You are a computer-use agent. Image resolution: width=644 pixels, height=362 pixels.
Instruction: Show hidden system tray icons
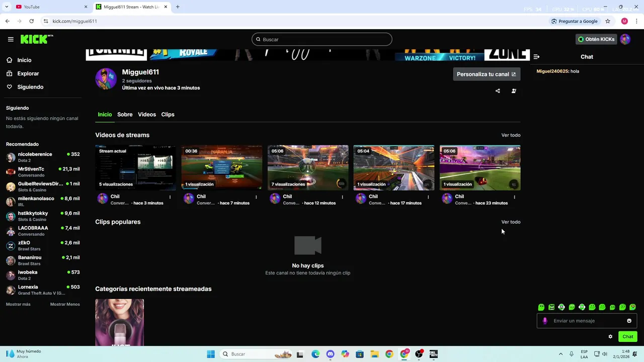click(x=560, y=354)
